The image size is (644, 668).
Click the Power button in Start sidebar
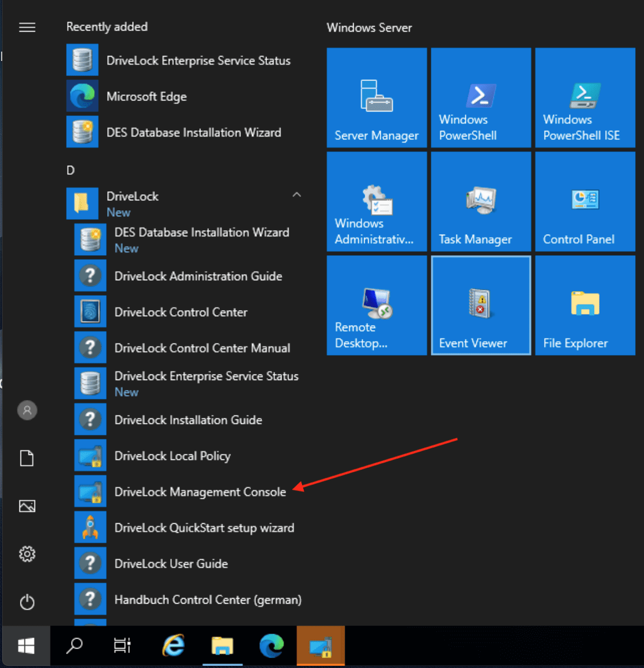pyautogui.click(x=27, y=602)
